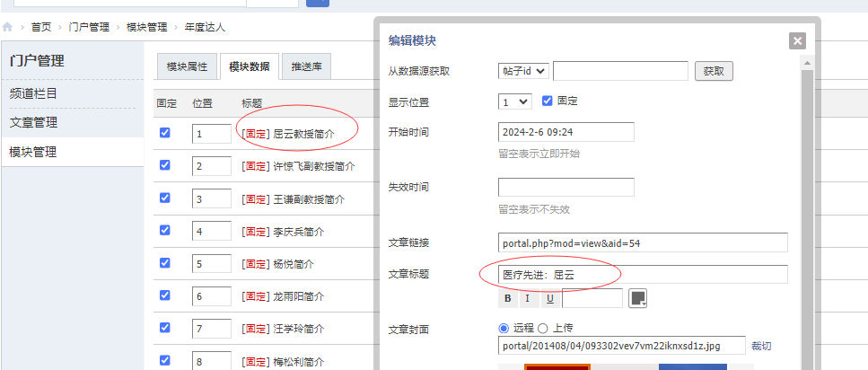Uncheck fixed checkbox for 屈云教授简介 row
This screenshot has width=868, height=370.
click(164, 133)
